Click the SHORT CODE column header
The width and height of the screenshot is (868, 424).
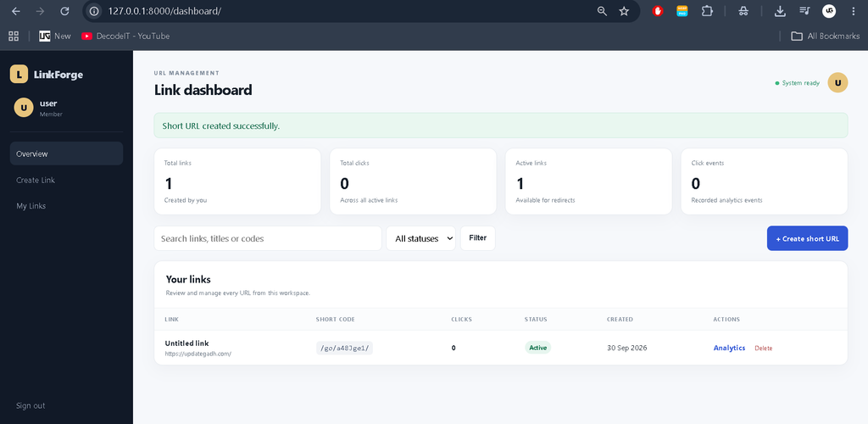[x=336, y=320]
